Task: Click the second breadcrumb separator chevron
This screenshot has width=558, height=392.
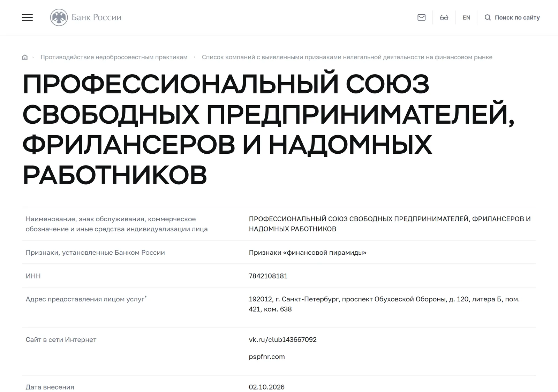Action: pyautogui.click(x=195, y=57)
